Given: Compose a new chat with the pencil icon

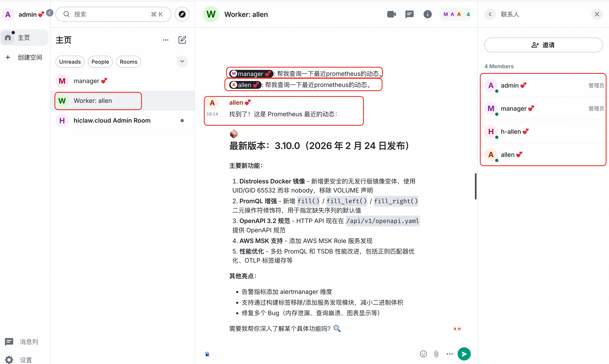Looking at the screenshot, I should [182, 40].
